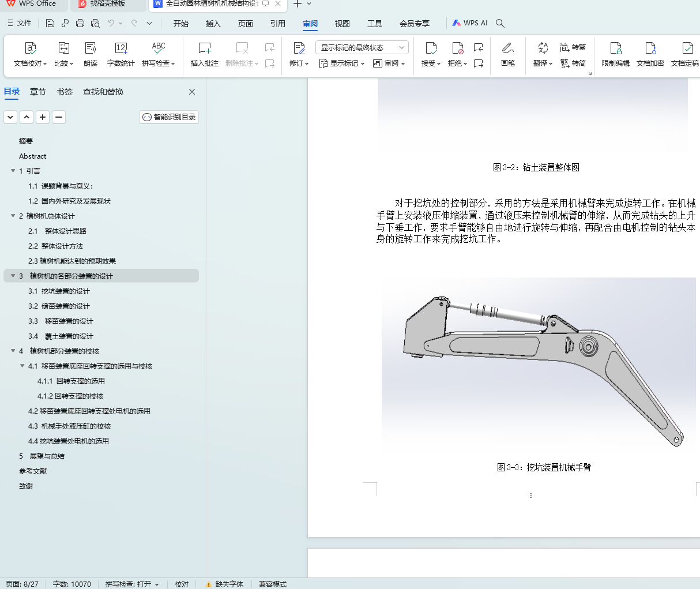The width and height of the screenshot is (700, 589).
Task: Open WPS AI assistant
Action: (470, 23)
